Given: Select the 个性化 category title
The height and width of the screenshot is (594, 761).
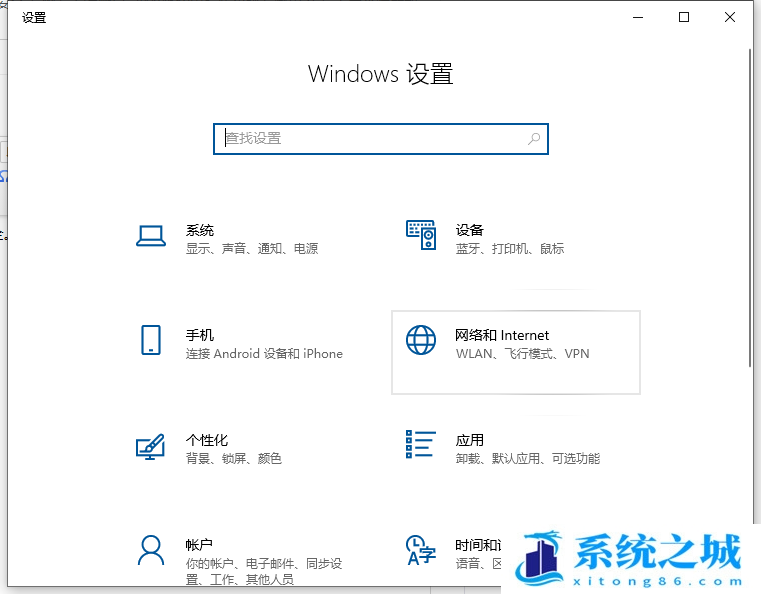Looking at the screenshot, I should click(x=207, y=440).
